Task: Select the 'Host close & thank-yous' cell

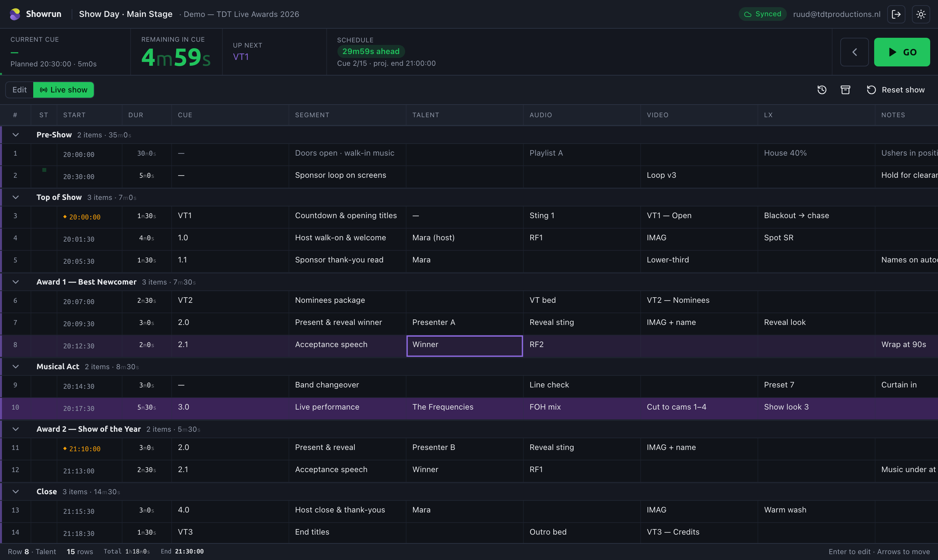Action: (x=347, y=511)
